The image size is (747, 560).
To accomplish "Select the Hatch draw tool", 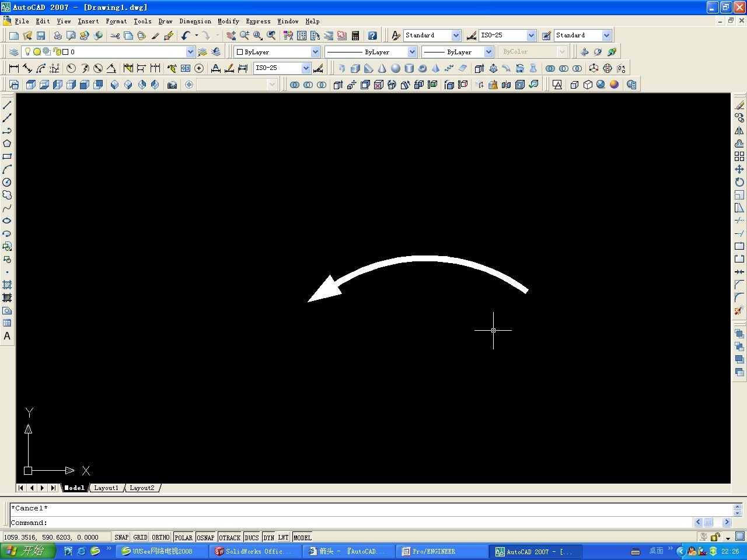I will pyautogui.click(x=7, y=285).
